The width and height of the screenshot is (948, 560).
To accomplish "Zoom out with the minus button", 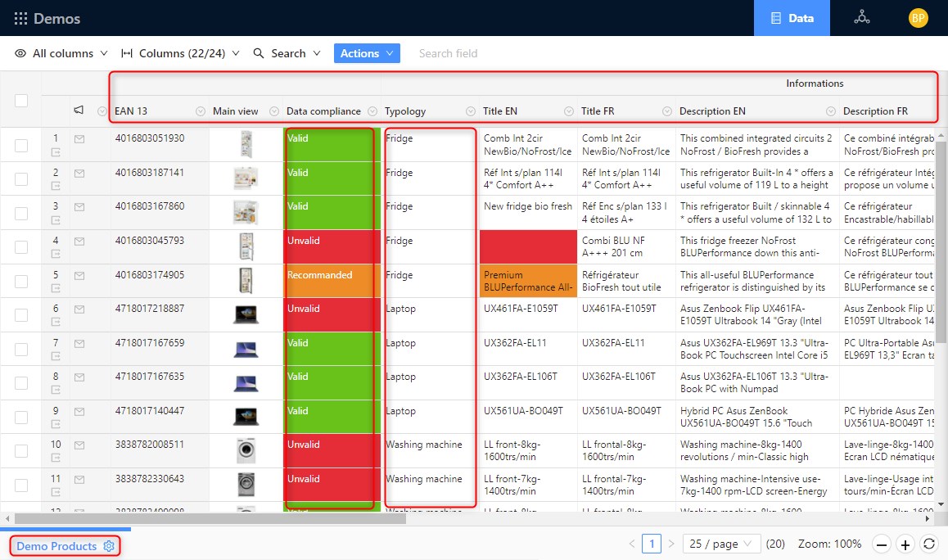I will pos(881,544).
